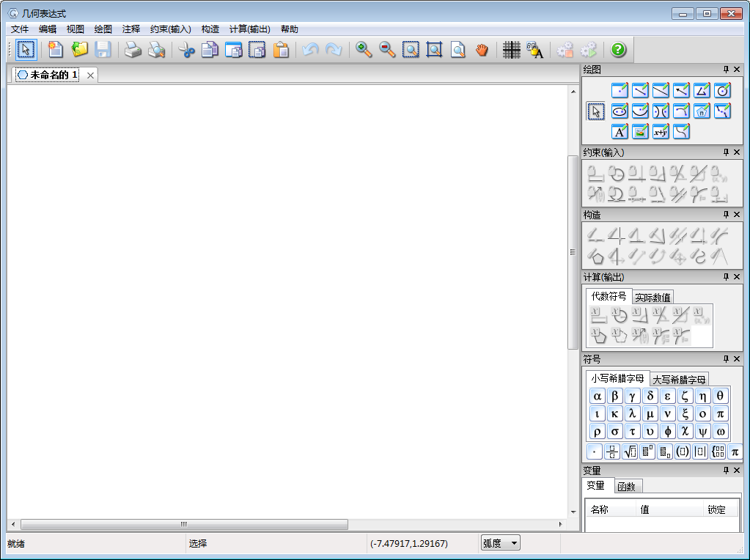Insert the lambda λ symbol
750x560 pixels.
click(x=633, y=413)
